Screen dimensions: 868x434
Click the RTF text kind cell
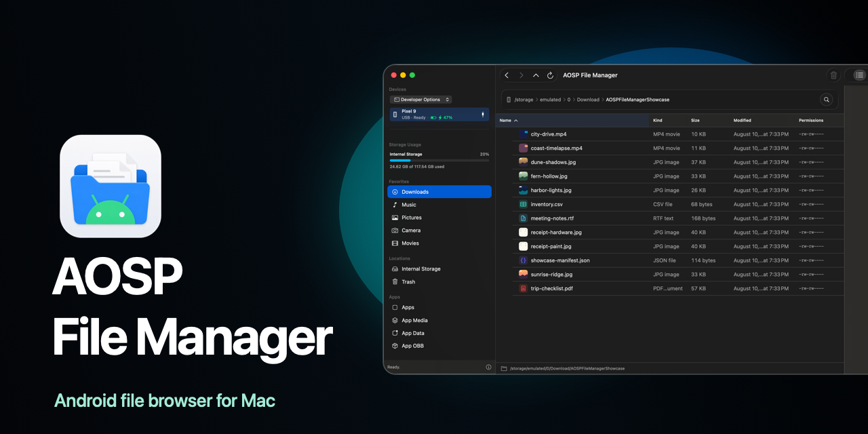click(663, 218)
